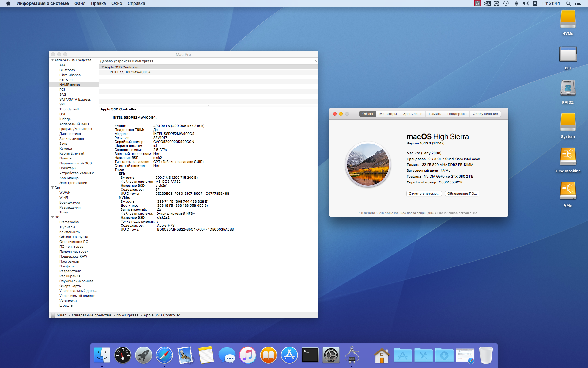
Task: Collapse the Аппаратные средства section
Action: [53, 60]
